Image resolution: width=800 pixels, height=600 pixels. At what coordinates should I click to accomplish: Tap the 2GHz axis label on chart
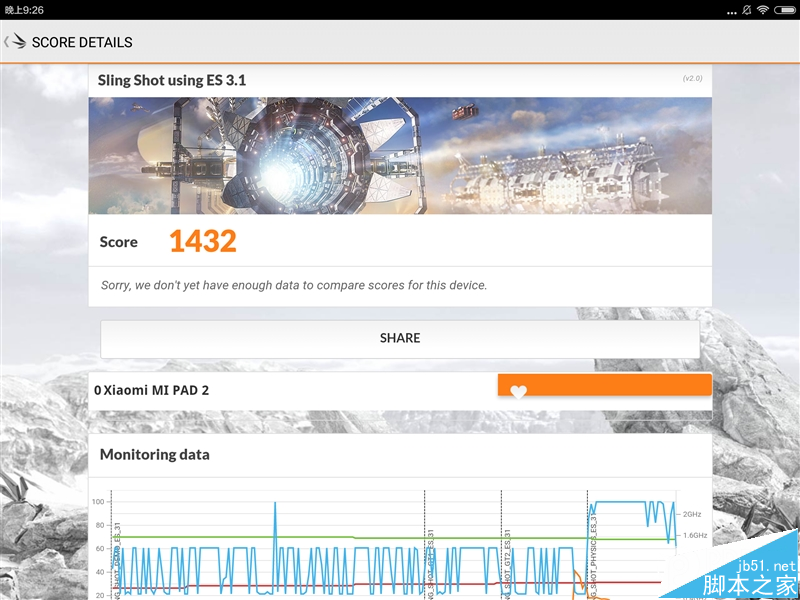[692, 514]
